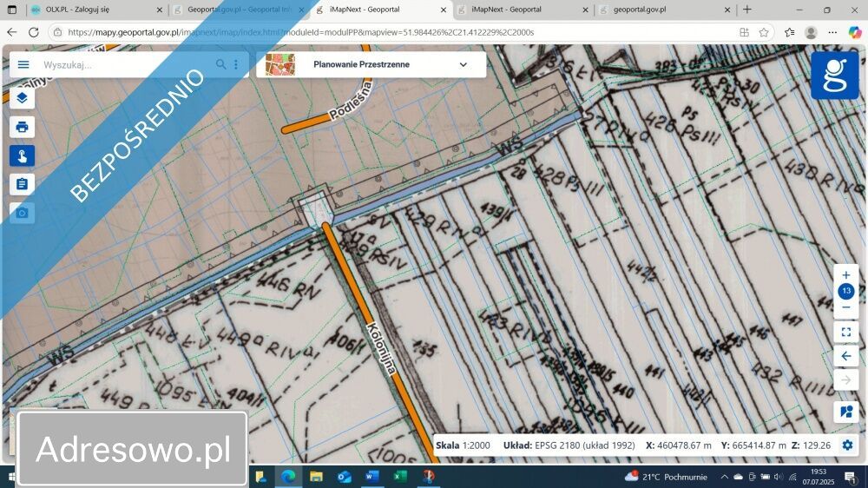
Task: Open the basemap switcher icon
Action: point(845,412)
